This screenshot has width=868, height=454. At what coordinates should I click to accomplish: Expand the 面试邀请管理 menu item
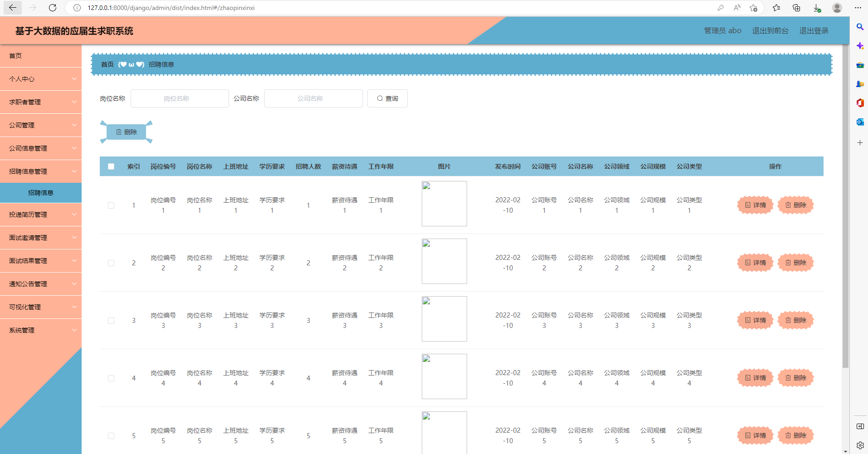(x=41, y=238)
